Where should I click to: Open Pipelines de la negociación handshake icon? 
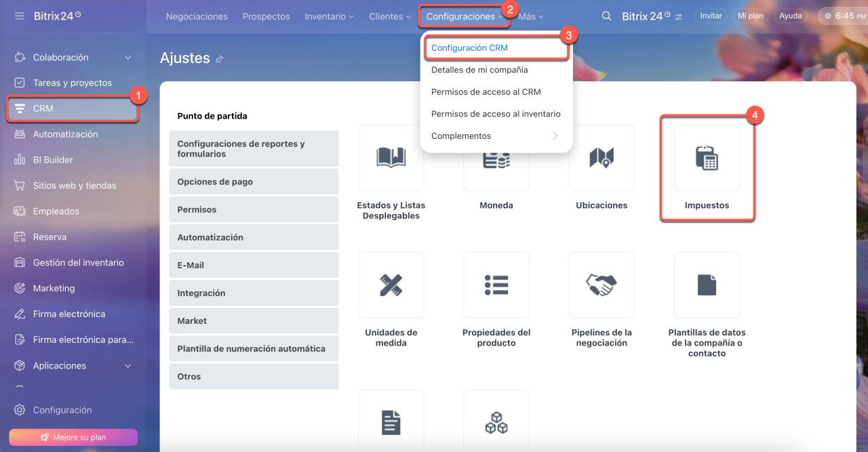601,285
